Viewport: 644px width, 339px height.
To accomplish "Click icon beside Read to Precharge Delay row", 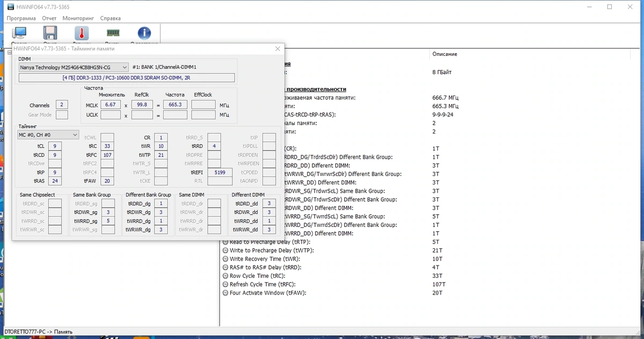I will pos(225,242).
